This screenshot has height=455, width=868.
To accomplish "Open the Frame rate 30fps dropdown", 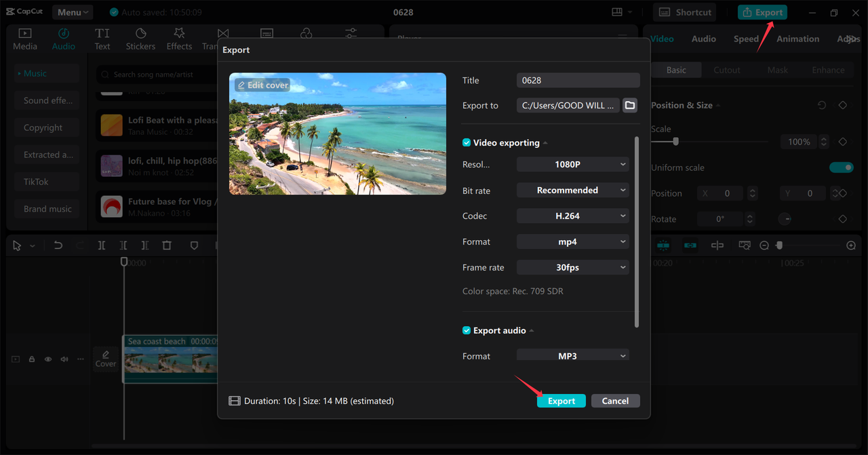I will (573, 267).
